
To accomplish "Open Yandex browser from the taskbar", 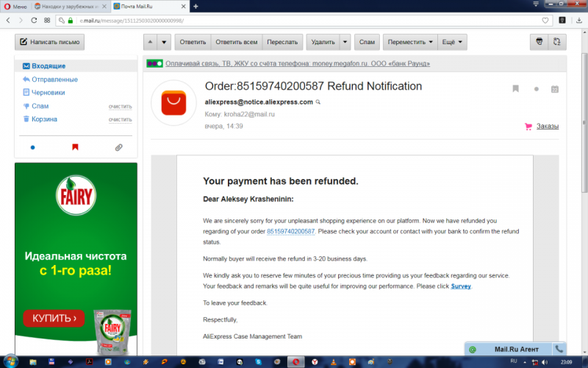I will point(315,362).
